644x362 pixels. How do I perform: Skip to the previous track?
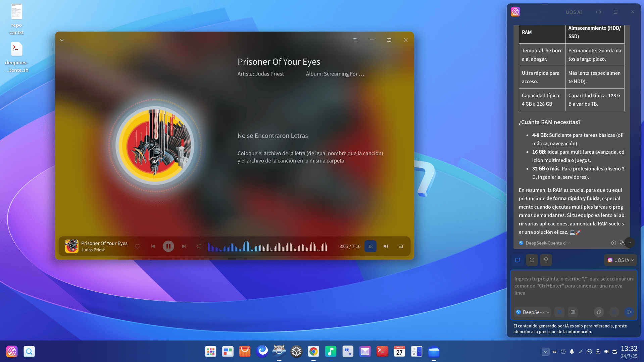click(153, 246)
